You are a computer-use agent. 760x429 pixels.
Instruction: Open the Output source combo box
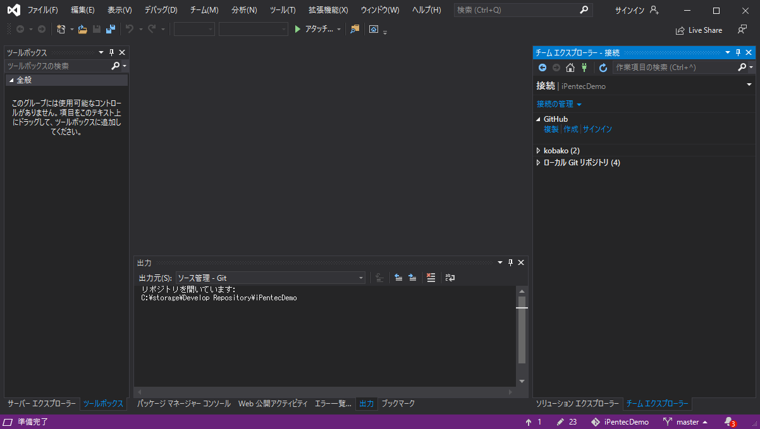(x=270, y=278)
